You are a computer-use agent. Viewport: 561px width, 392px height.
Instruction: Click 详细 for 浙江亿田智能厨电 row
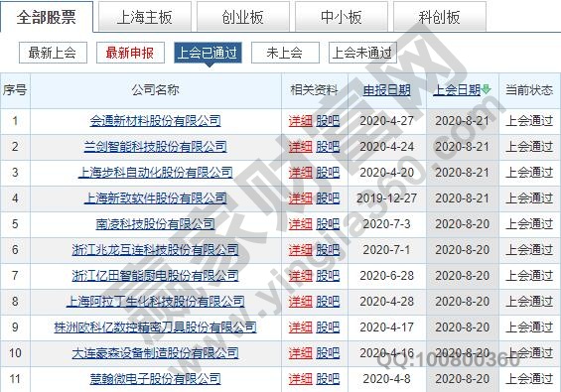coord(301,276)
